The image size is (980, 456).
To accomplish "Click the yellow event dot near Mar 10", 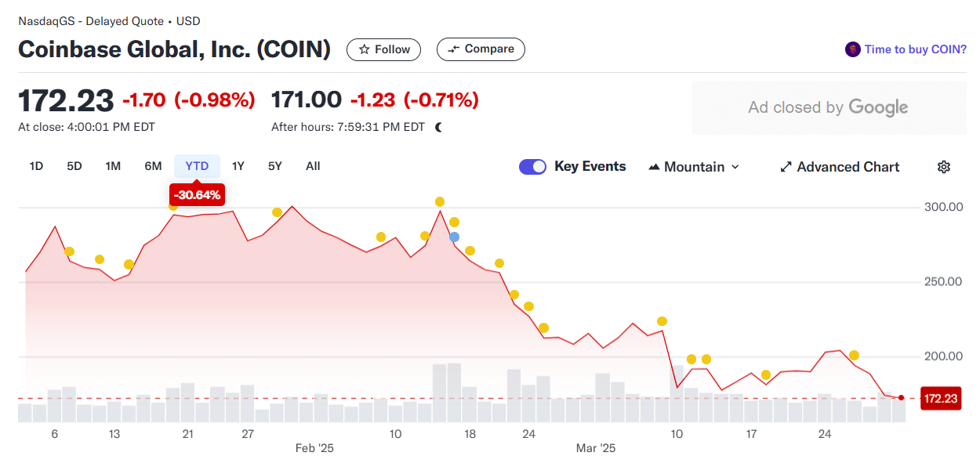I will pos(662,321).
